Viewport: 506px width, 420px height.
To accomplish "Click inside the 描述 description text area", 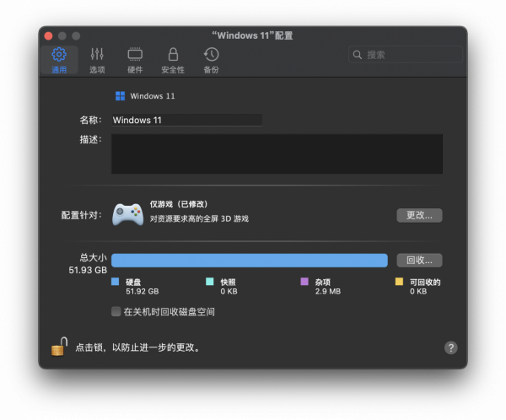I will click(277, 154).
